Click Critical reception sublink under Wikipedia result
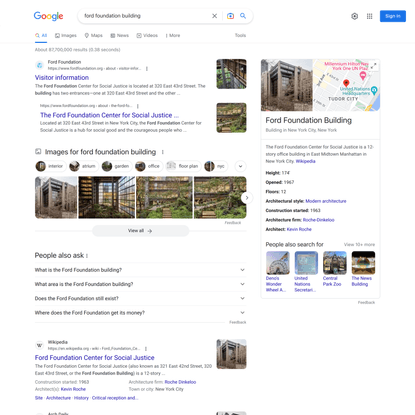The image size is (415, 415). click(x=115, y=398)
